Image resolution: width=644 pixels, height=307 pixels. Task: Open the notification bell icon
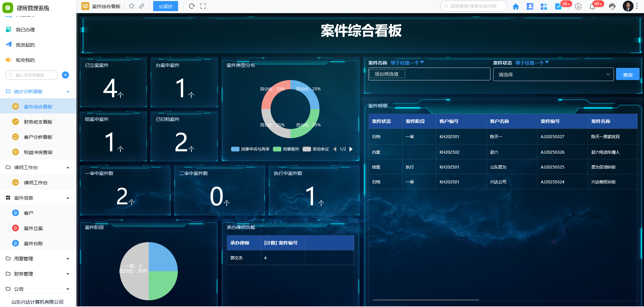592,6
